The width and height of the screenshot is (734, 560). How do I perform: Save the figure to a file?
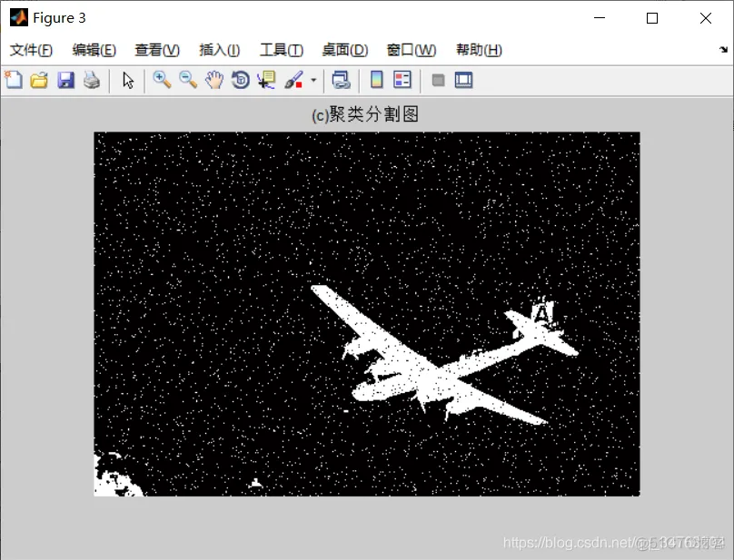pos(65,80)
